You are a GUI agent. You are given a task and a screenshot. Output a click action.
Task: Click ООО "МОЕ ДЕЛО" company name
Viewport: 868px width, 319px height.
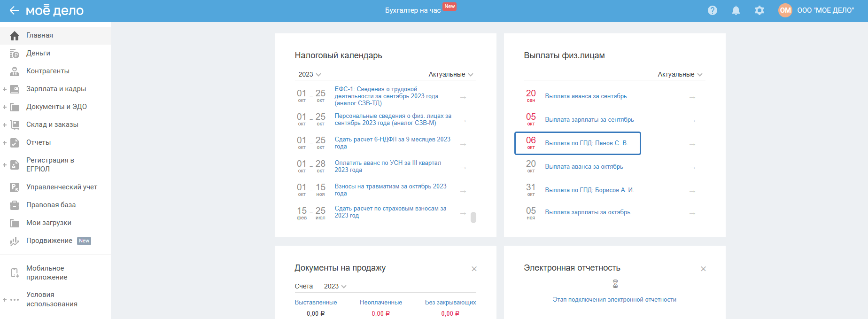[x=826, y=10]
